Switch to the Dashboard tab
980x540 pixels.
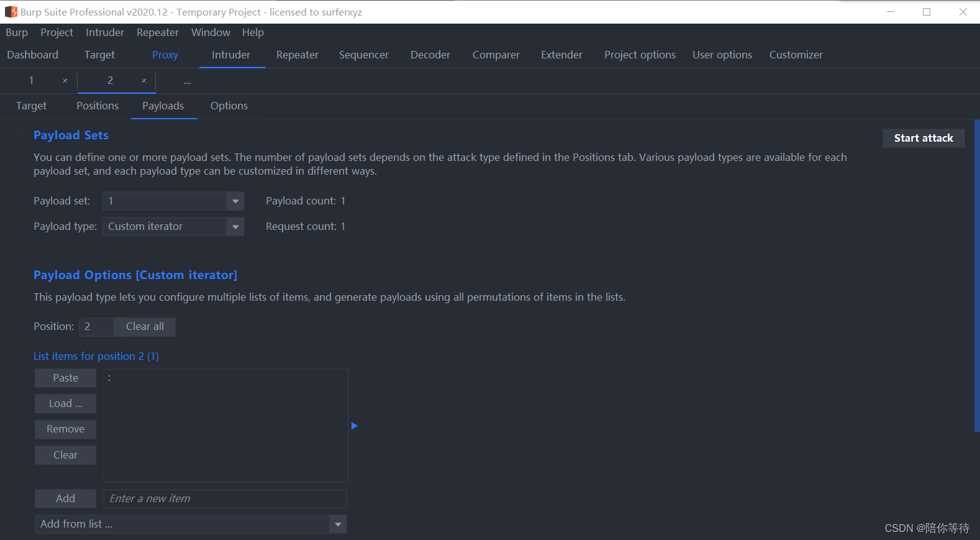click(32, 55)
